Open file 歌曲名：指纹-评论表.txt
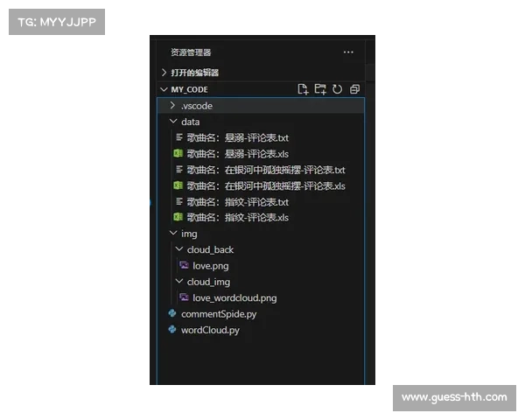The image size is (525, 420). 238,202
